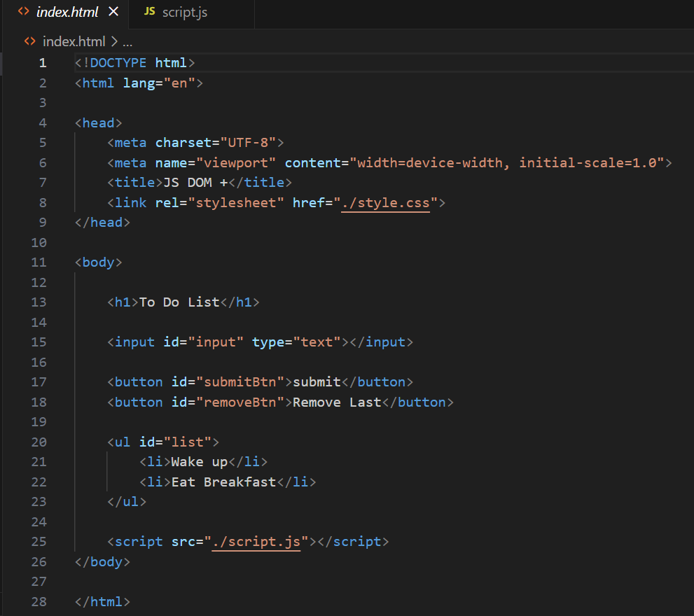694x616 pixels.
Task: Click the src attribute name on line 25
Action: (x=183, y=542)
